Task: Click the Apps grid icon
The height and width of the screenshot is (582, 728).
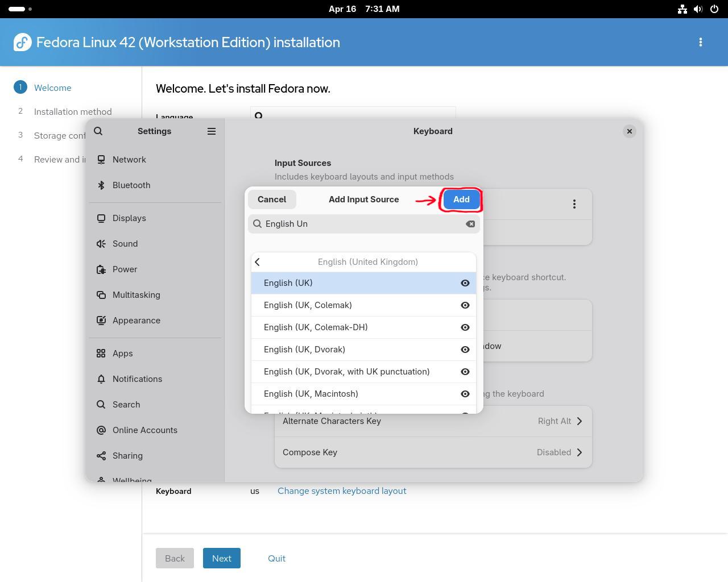Action: click(x=101, y=354)
